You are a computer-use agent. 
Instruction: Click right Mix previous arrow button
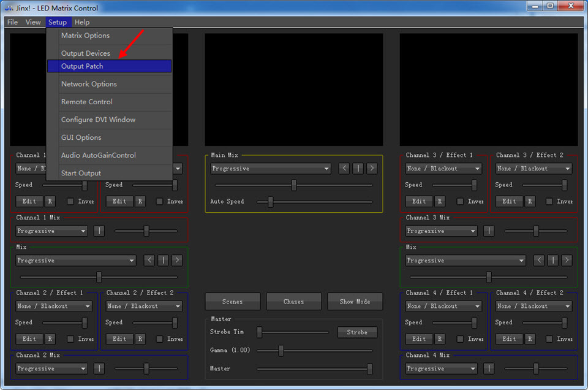[x=539, y=260]
